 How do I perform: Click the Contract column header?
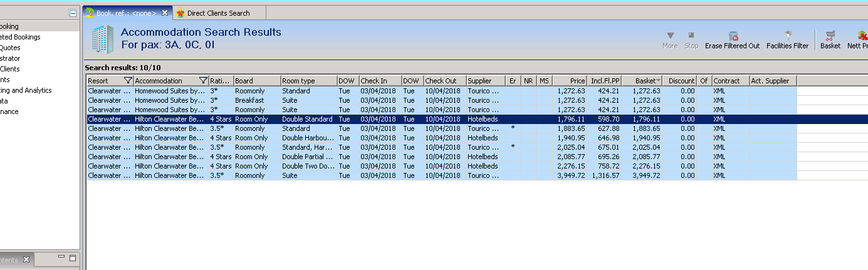(730, 81)
